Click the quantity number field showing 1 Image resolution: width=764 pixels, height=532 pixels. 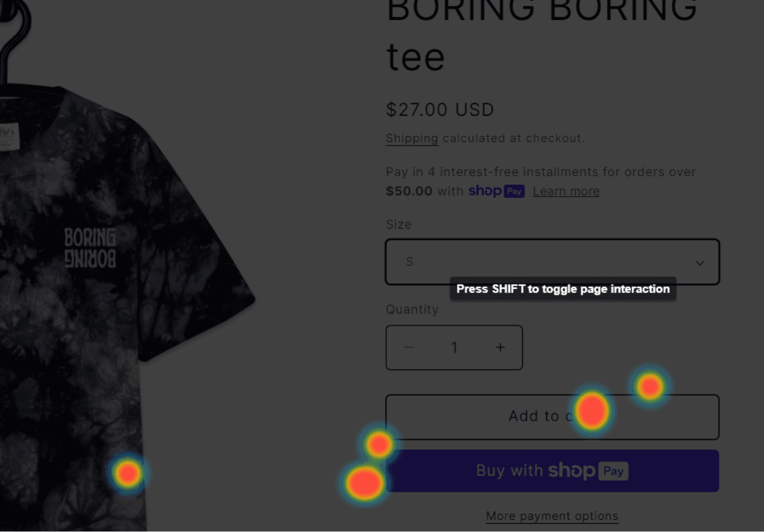pyautogui.click(x=454, y=348)
